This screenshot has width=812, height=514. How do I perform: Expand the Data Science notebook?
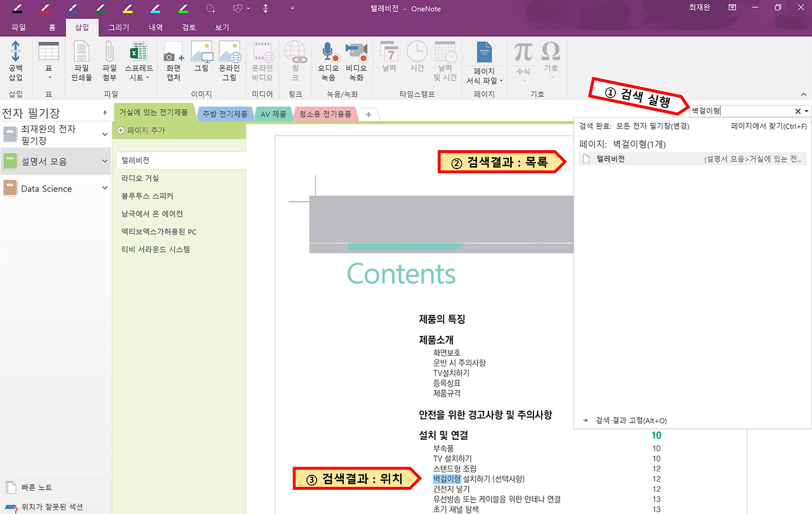[105, 188]
